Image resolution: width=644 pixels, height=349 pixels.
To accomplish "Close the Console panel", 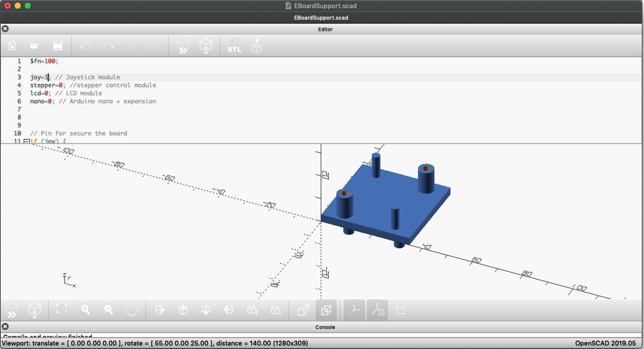I will point(5,327).
